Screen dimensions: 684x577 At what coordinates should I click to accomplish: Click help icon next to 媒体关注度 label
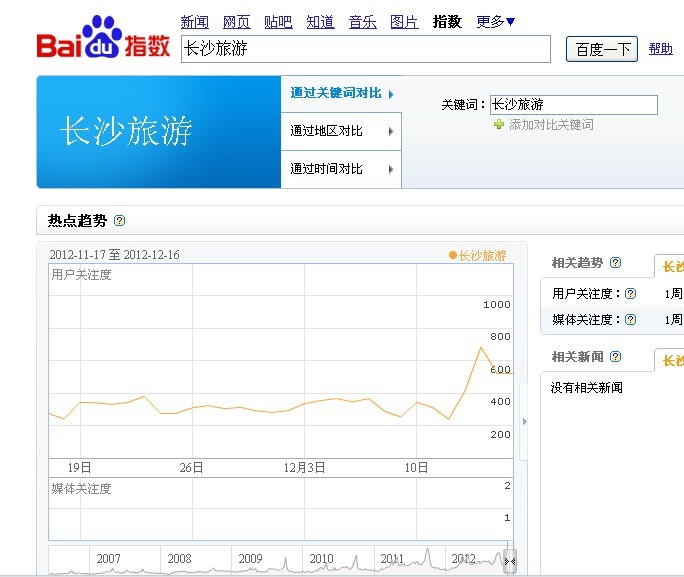coord(630,320)
